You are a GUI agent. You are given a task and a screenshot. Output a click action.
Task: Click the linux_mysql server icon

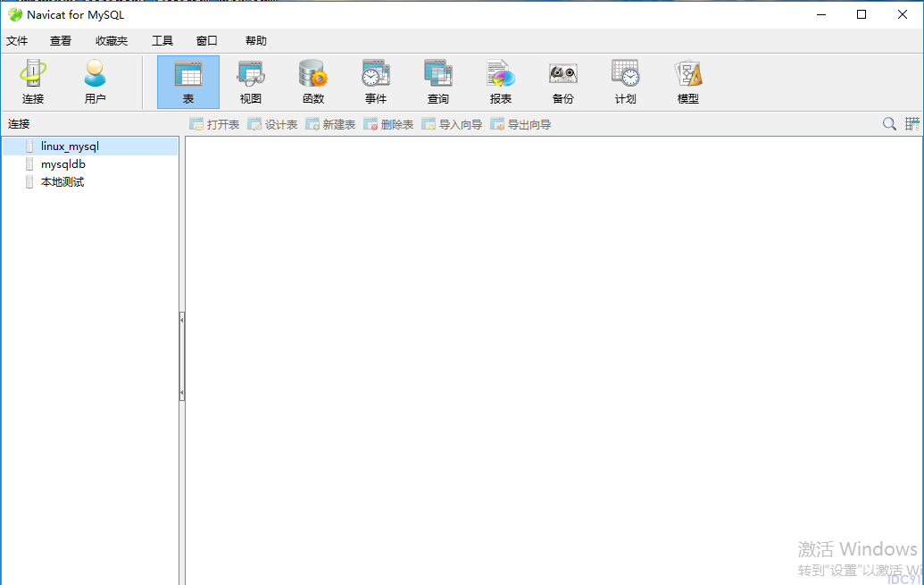(29, 146)
